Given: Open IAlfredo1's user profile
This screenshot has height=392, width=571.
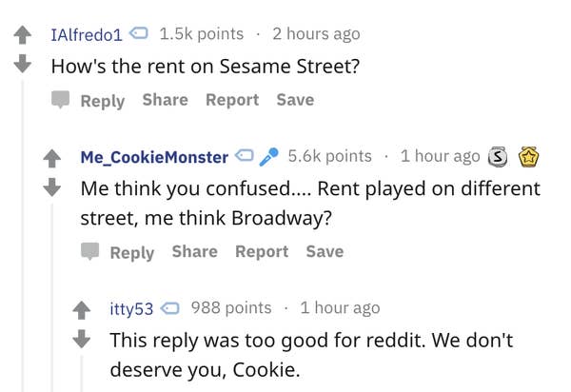Looking at the screenshot, I should click(x=87, y=35).
